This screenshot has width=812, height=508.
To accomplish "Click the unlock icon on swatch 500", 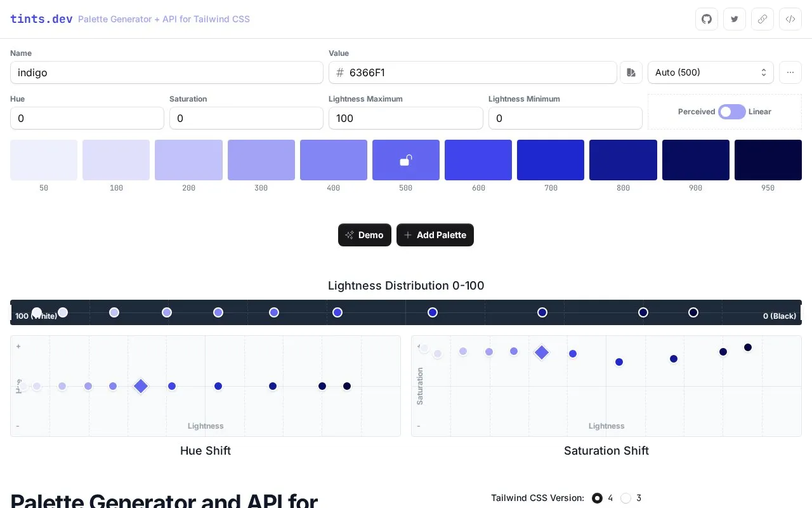I will tap(406, 160).
